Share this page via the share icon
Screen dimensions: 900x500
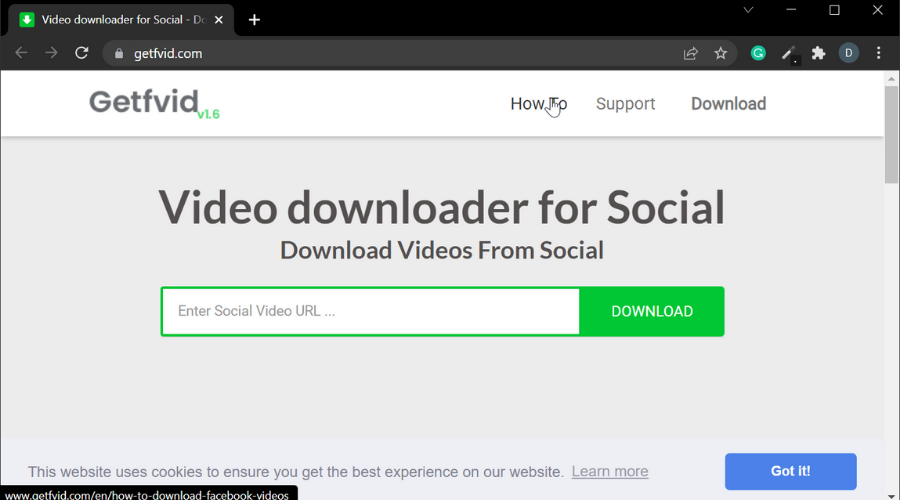pos(690,53)
